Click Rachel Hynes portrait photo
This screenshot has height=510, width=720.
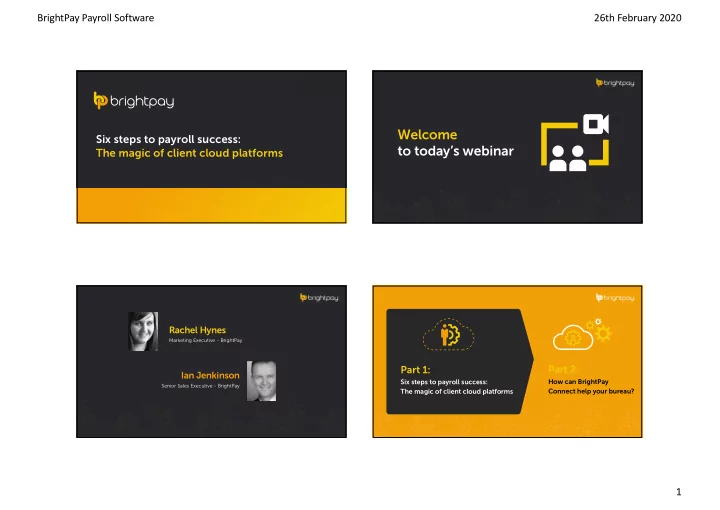pos(143,331)
